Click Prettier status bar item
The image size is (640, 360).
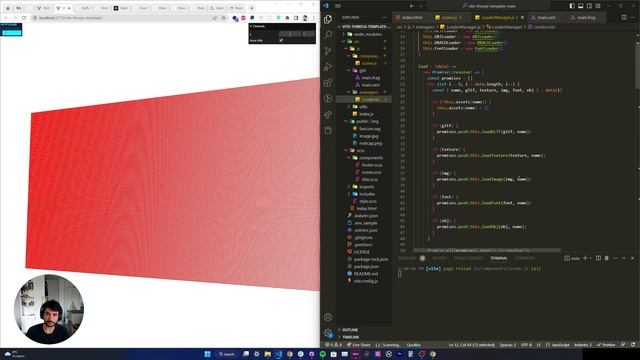coord(606,345)
